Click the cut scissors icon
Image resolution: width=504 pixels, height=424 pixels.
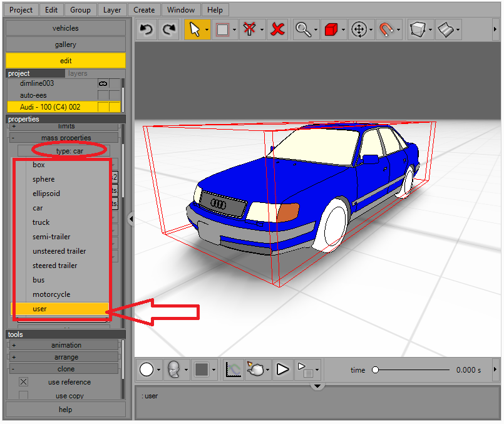tap(249, 29)
